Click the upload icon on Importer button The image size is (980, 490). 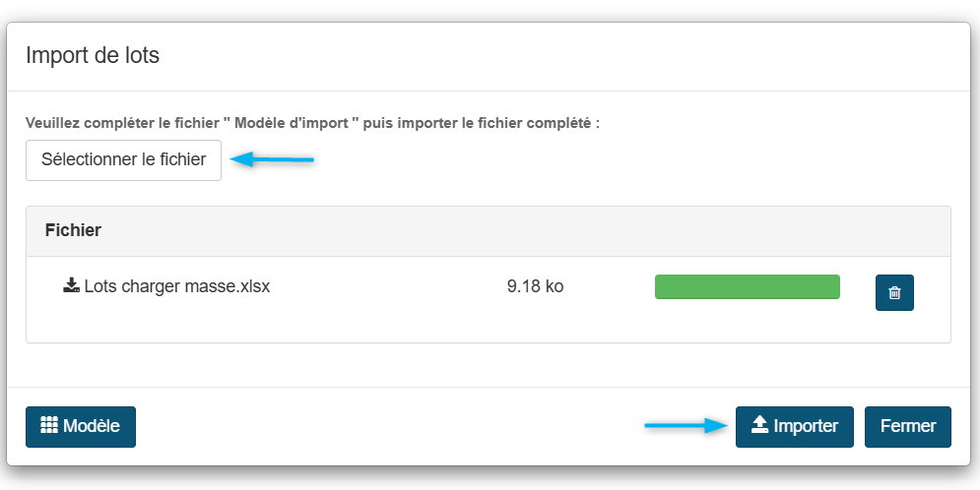(x=759, y=425)
